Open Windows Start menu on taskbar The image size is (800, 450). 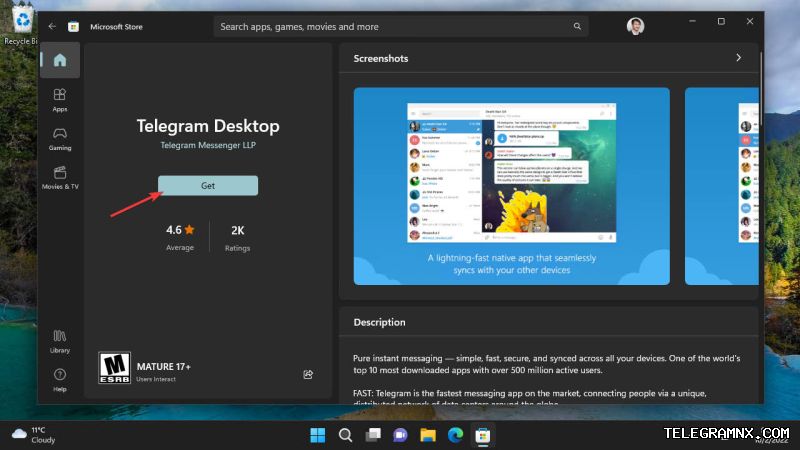(317, 435)
